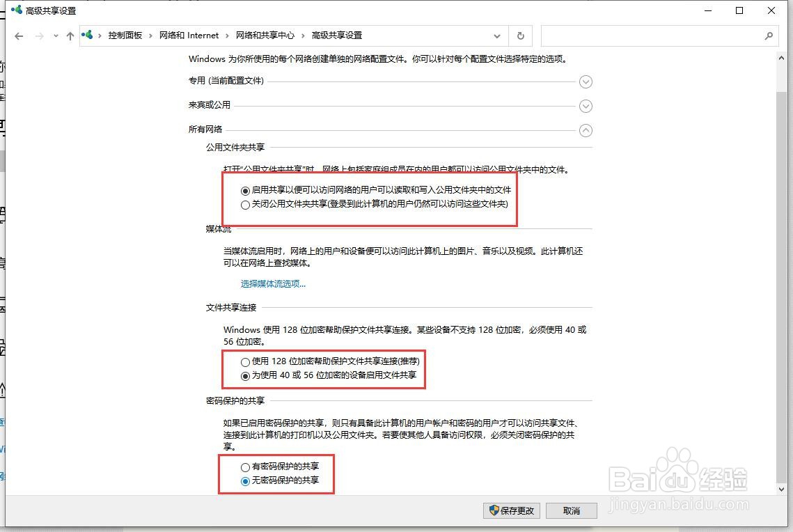The height and width of the screenshot is (532, 793).
Task: Collapse the 所有网络 section
Action: (x=586, y=130)
